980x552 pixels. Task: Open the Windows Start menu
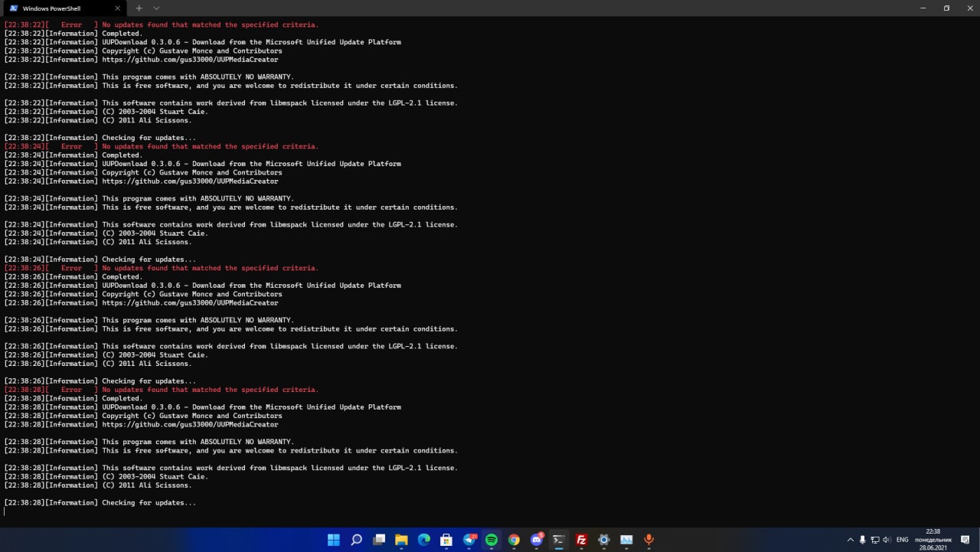(x=334, y=540)
